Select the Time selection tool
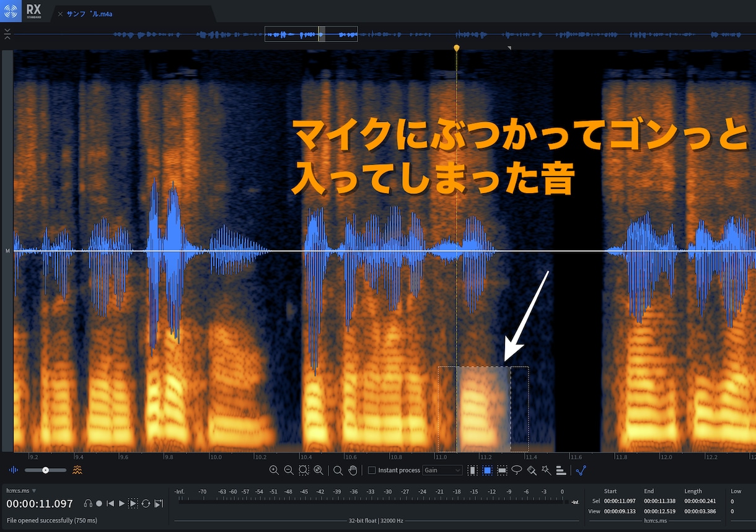Screen dimensions: 756x532 coord(473,470)
